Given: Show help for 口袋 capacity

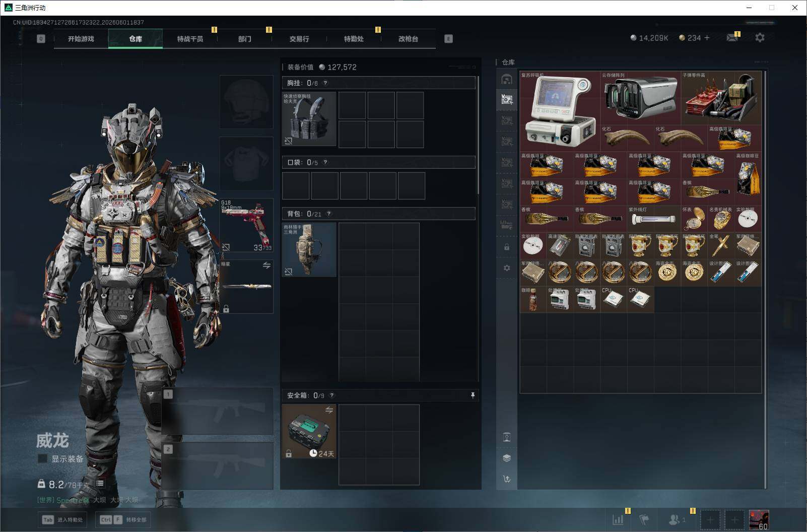Looking at the screenshot, I should tap(325, 162).
